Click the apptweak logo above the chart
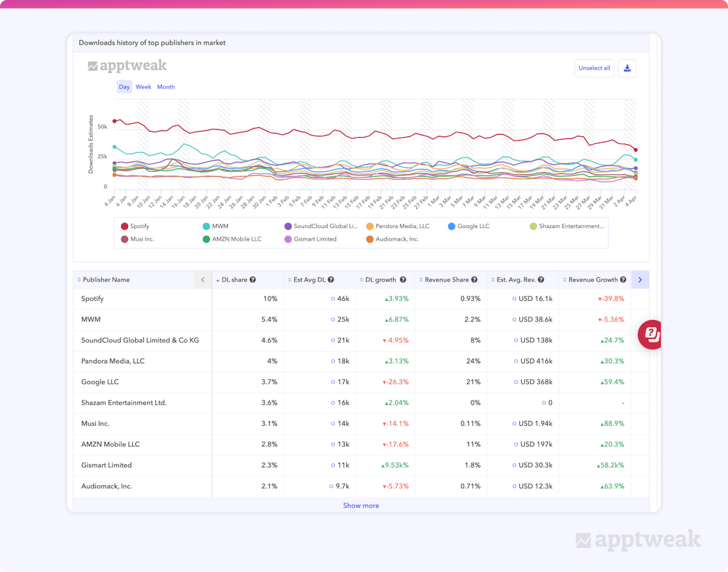 [x=127, y=65]
